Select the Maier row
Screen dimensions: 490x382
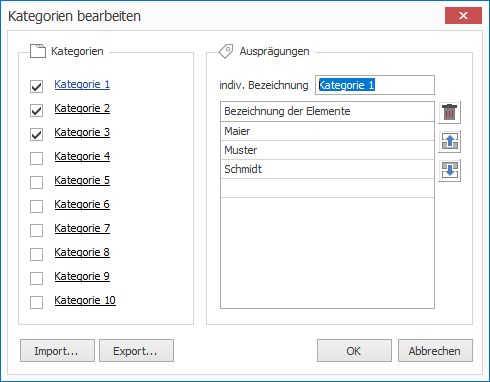tap(327, 131)
